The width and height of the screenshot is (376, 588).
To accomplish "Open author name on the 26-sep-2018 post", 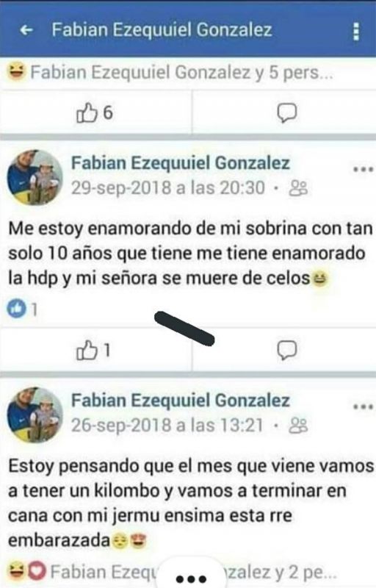I will [x=181, y=401].
